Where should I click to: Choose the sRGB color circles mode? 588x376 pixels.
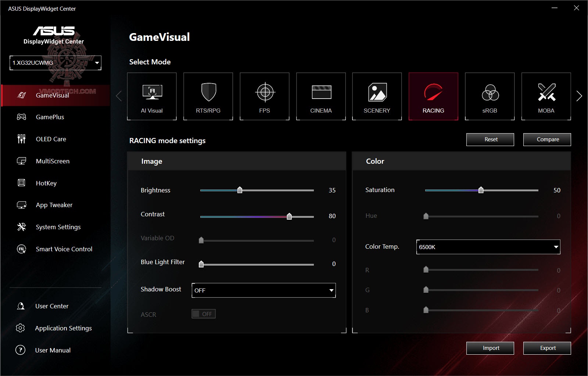coord(490,96)
